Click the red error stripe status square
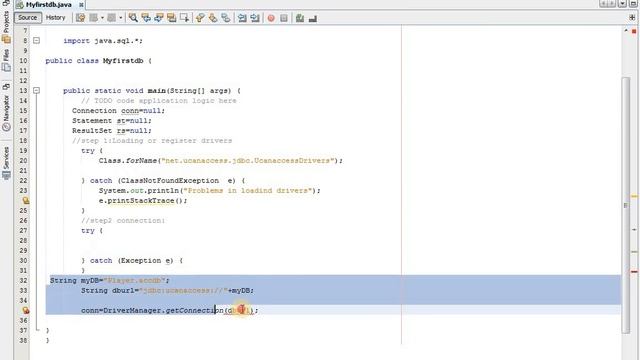Screen dimensions: 640x360 634,31
